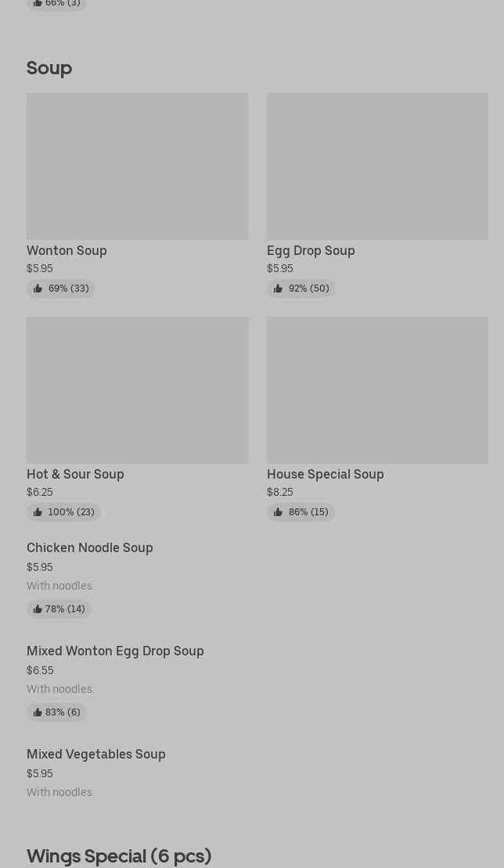Image resolution: width=504 pixels, height=868 pixels.
Task: Click thumbs-up icon under Hot & Sour Soup
Action: tap(38, 512)
